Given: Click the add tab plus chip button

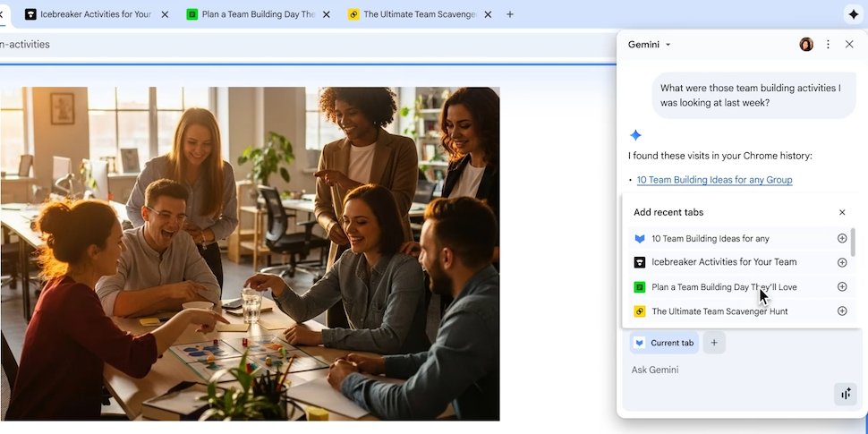Looking at the screenshot, I should click(x=714, y=343).
